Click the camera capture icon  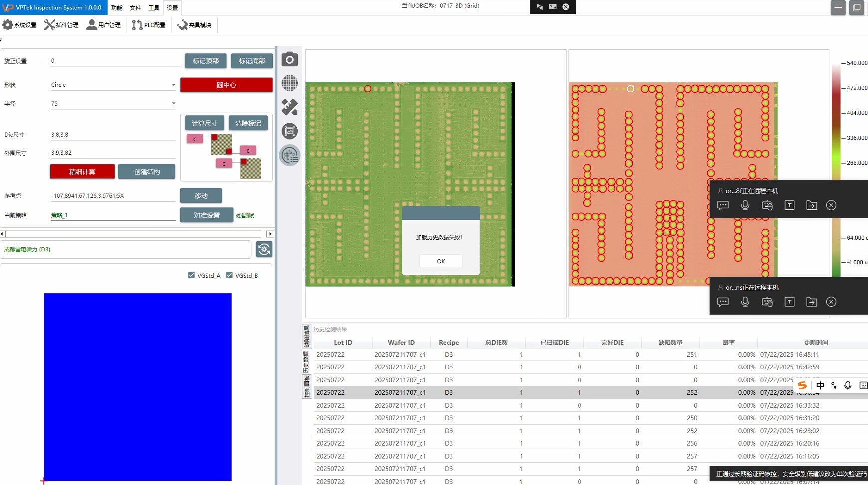289,60
